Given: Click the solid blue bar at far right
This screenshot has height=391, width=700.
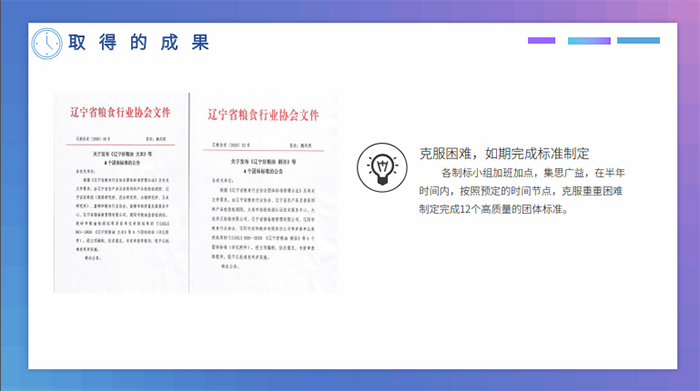Looking at the screenshot, I should pos(638,40).
